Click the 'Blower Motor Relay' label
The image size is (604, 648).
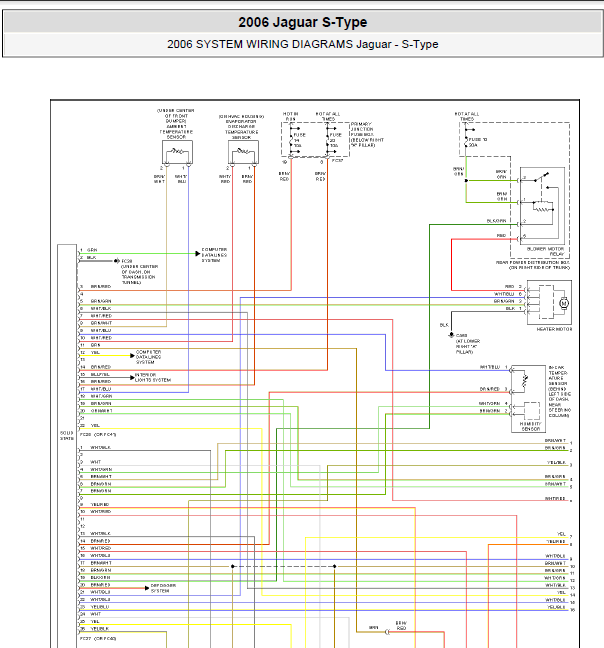[545, 251]
